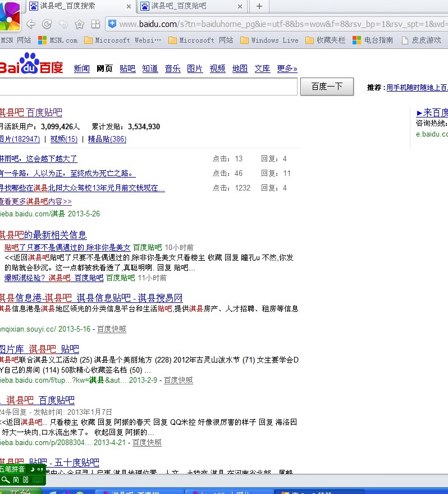Open the grid/apps icon in toolbar
This screenshot has width=448, height=494.
(x=95, y=24)
